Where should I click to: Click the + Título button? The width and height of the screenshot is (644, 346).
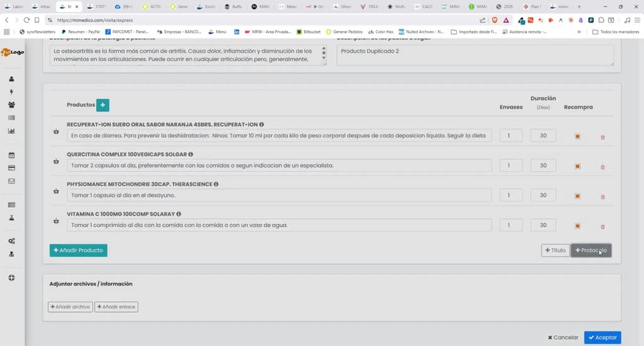click(x=555, y=250)
